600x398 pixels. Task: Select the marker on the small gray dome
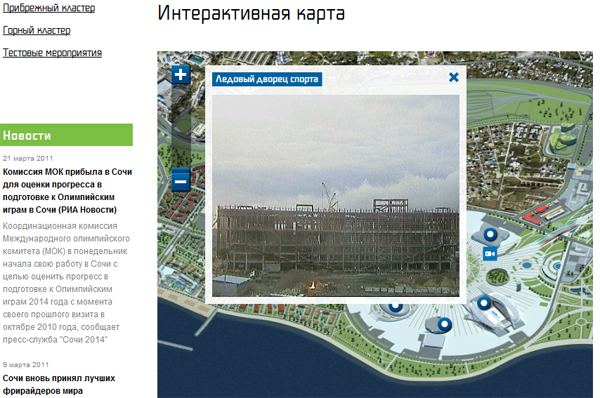[444, 324]
